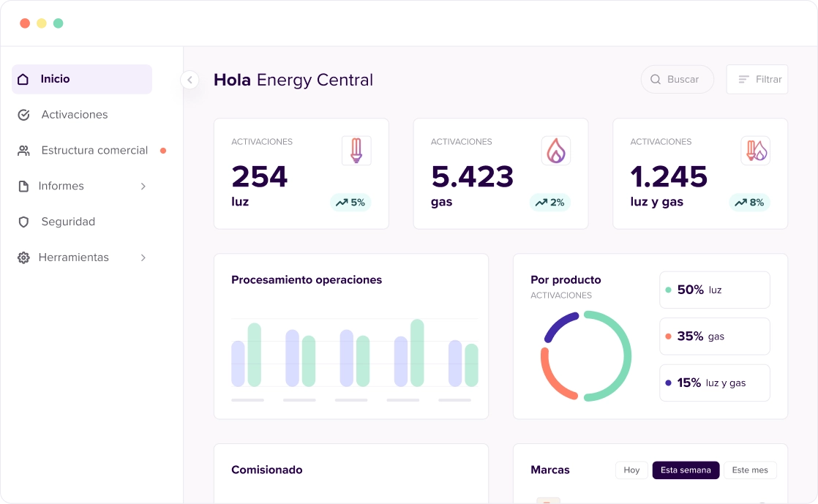Image resolution: width=818 pixels, height=504 pixels.
Task: Open Activaciones in the sidebar menu
Action: click(74, 115)
